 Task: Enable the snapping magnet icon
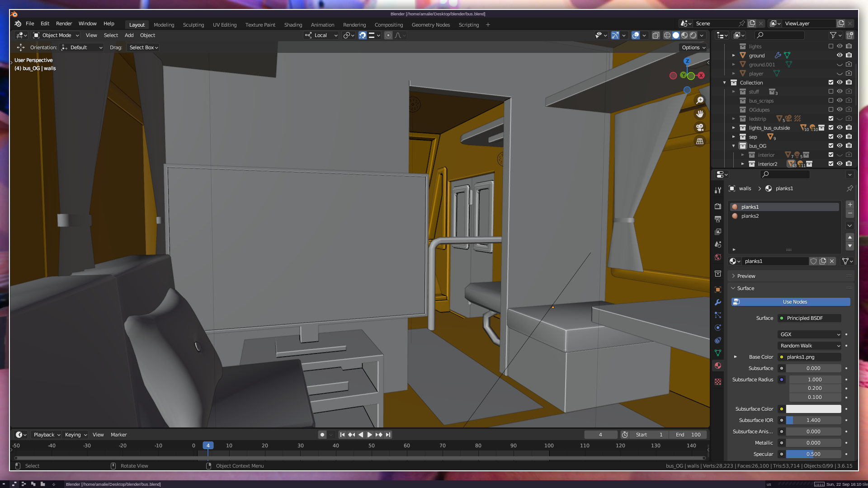363,35
